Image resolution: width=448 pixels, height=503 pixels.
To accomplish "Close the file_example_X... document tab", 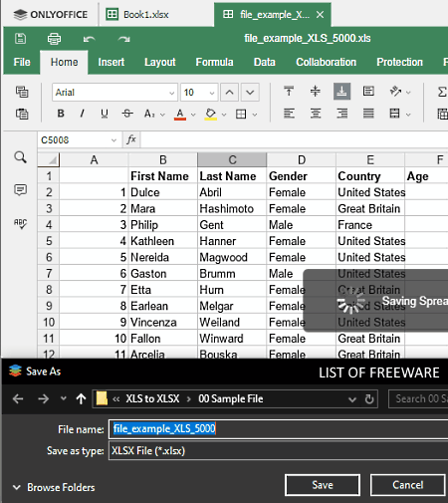I will [x=320, y=15].
